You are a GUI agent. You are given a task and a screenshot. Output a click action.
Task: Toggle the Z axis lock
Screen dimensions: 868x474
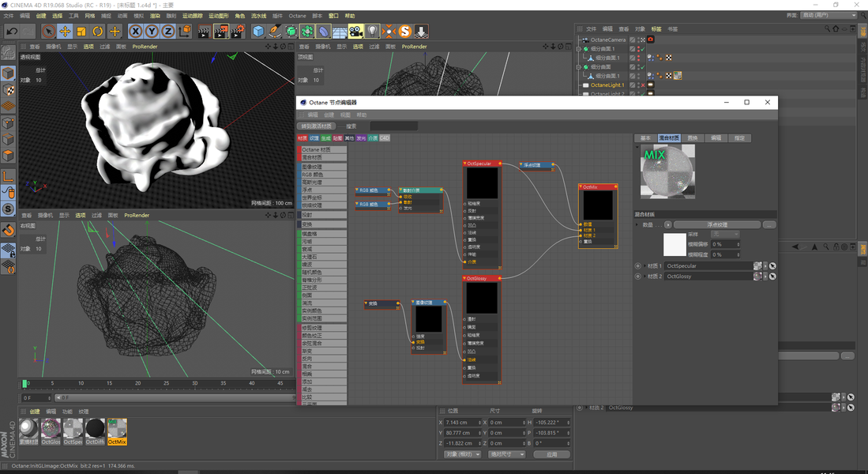coord(167,32)
